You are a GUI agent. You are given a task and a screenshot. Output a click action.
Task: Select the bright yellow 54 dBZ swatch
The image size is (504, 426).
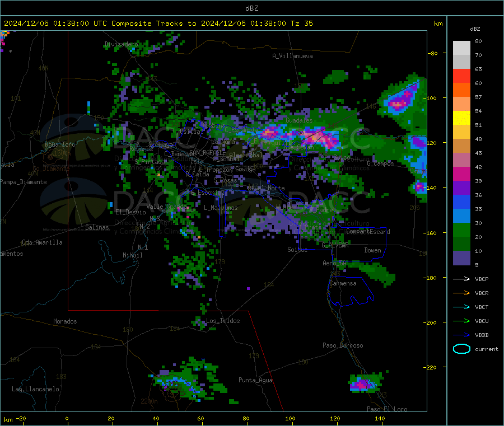(x=461, y=118)
